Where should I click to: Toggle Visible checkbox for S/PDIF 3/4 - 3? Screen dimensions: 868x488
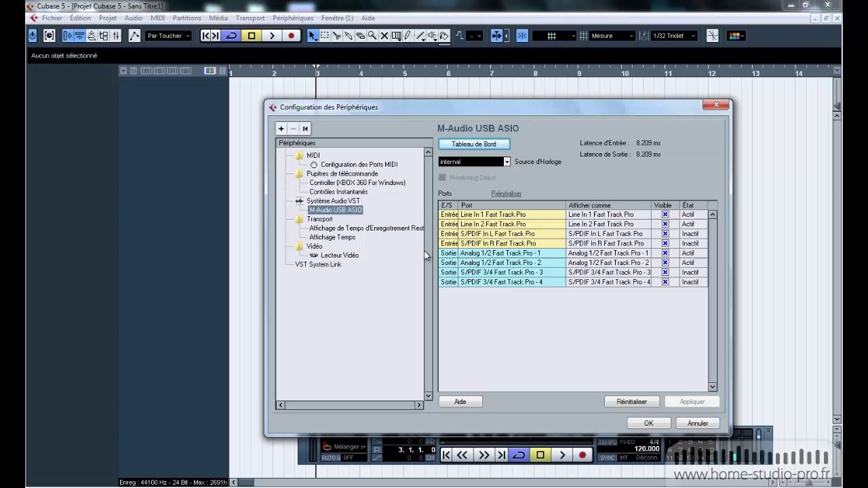pos(665,272)
